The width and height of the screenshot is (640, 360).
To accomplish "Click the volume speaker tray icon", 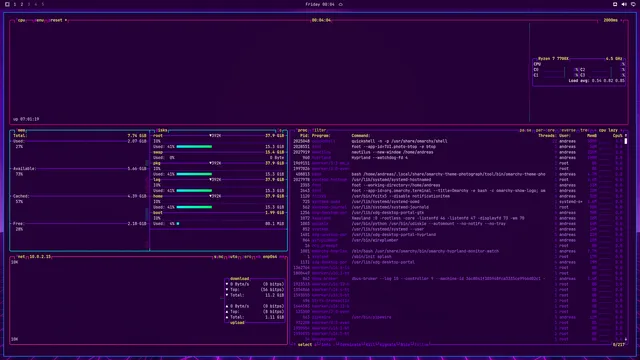I will click(x=624, y=4).
